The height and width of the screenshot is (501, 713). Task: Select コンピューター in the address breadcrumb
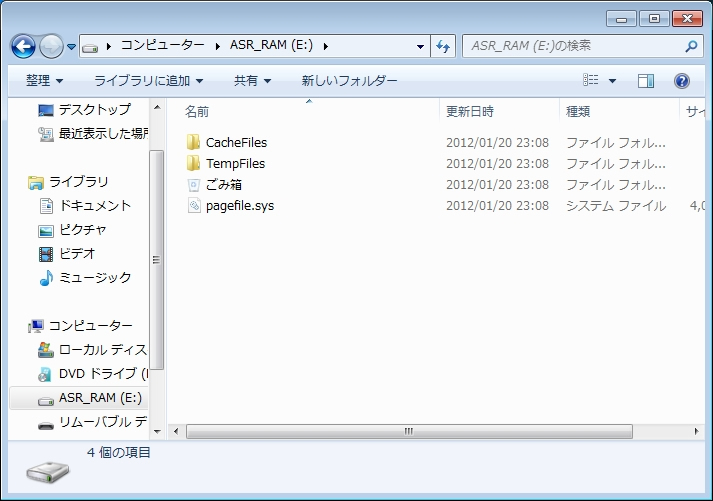[x=162, y=45]
